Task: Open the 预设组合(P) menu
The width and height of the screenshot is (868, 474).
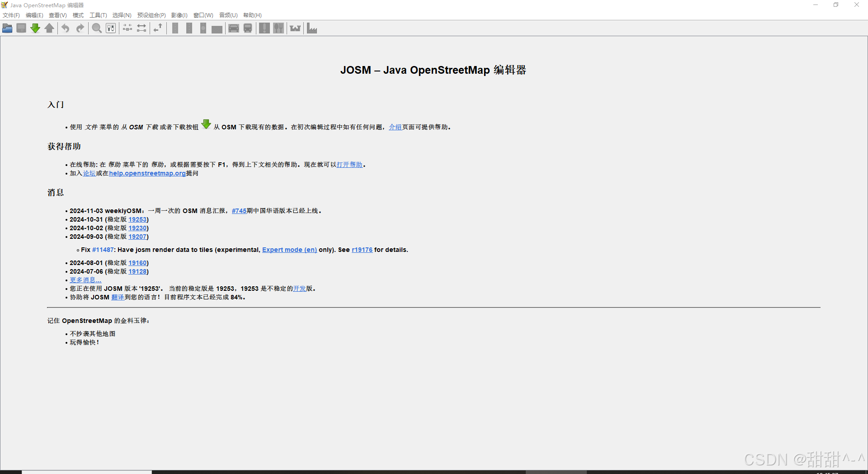Action: pyautogui.click(x=151, y=15)
